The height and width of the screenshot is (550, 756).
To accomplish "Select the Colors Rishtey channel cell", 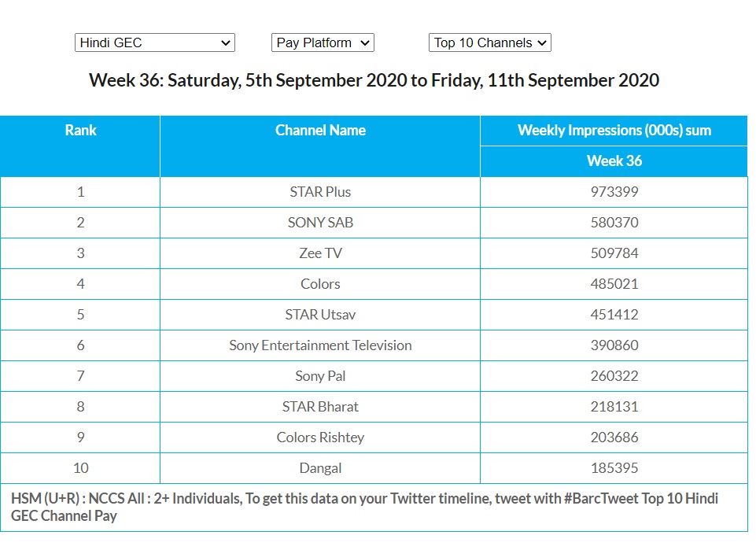I will [x=320, y=437].
